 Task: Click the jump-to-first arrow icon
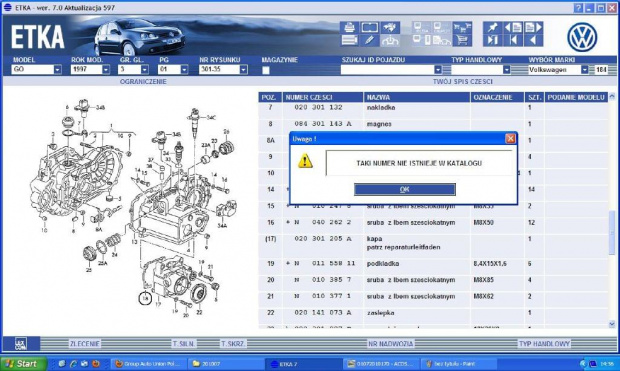(x=513, y=40)
